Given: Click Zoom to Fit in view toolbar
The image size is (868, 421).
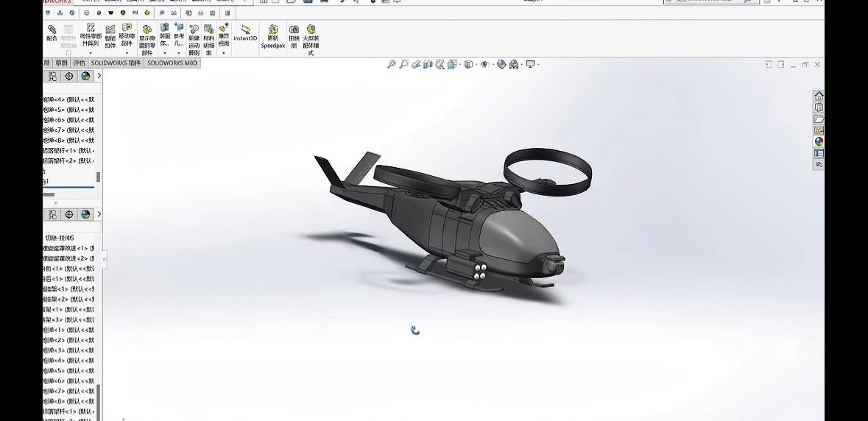Looking at the screenshot, I should tap(392, 65).
